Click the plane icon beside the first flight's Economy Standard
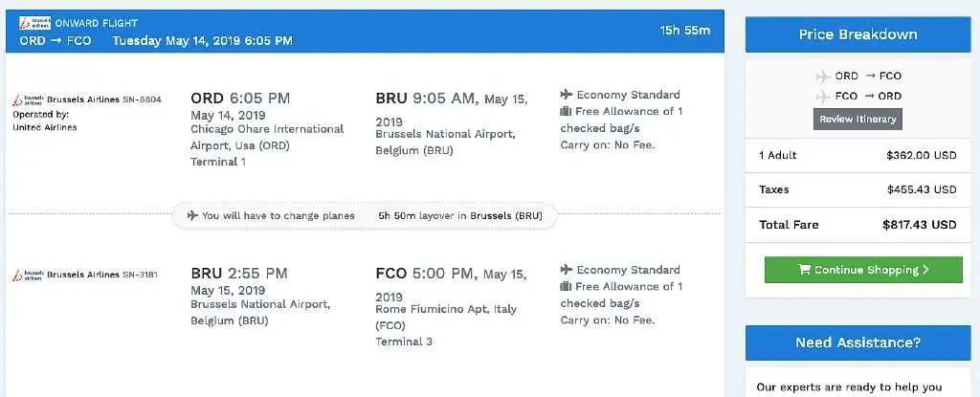This screenshot has height=397, width=980. pos(567,95)
